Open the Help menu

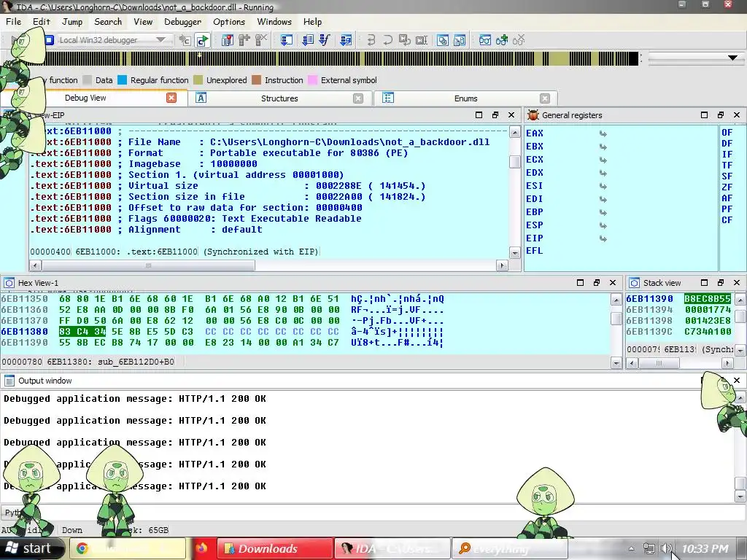[312, 22]
